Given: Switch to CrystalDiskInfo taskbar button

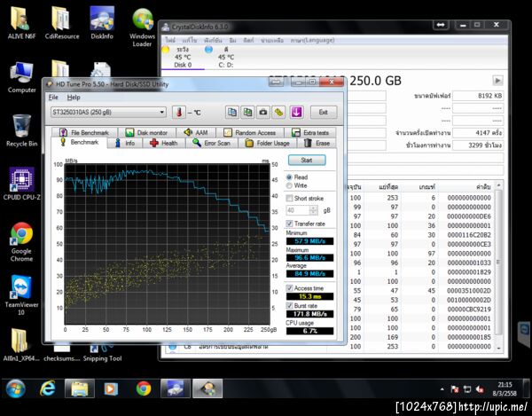Looking at the screenshot, I should [176, 389].
